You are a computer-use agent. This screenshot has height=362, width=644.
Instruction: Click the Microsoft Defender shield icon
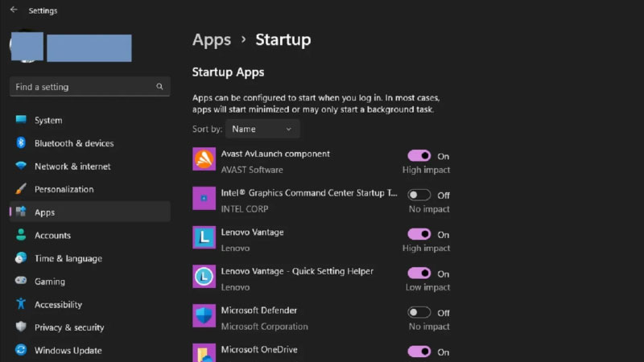204,315
